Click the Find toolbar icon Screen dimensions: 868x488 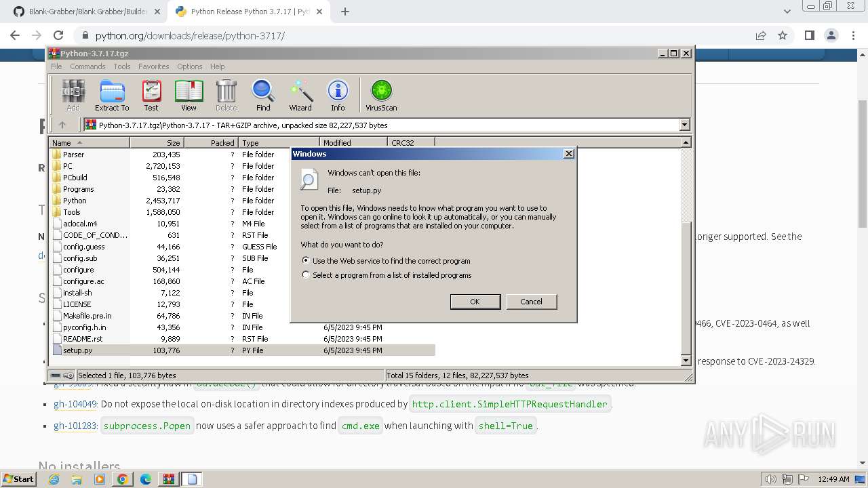(263, 95)
